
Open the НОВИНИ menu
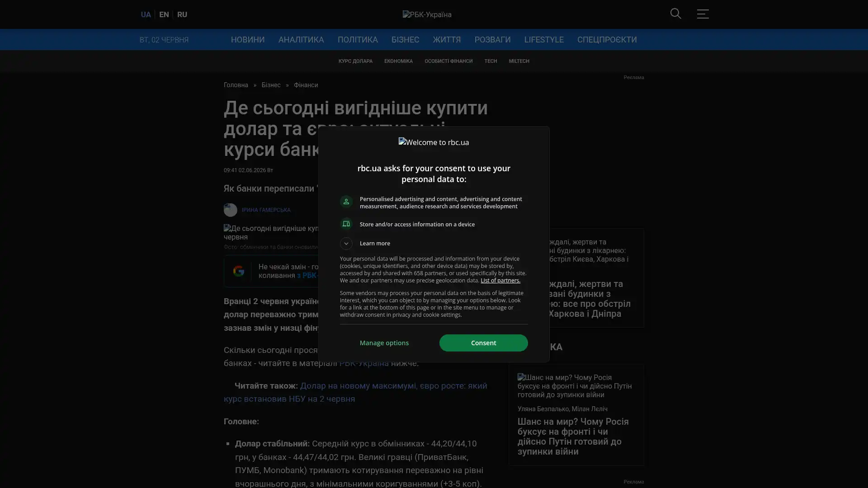248,40
